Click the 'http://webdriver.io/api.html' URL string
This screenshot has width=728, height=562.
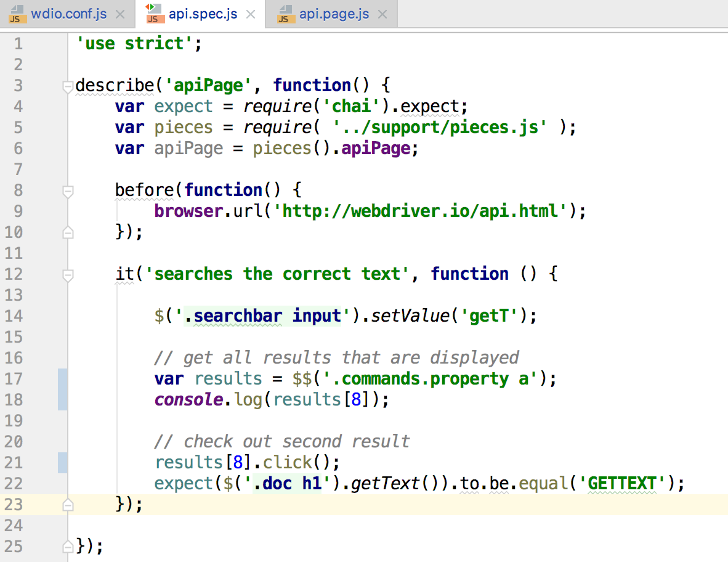pyautogui.click(x=419, y=211)
